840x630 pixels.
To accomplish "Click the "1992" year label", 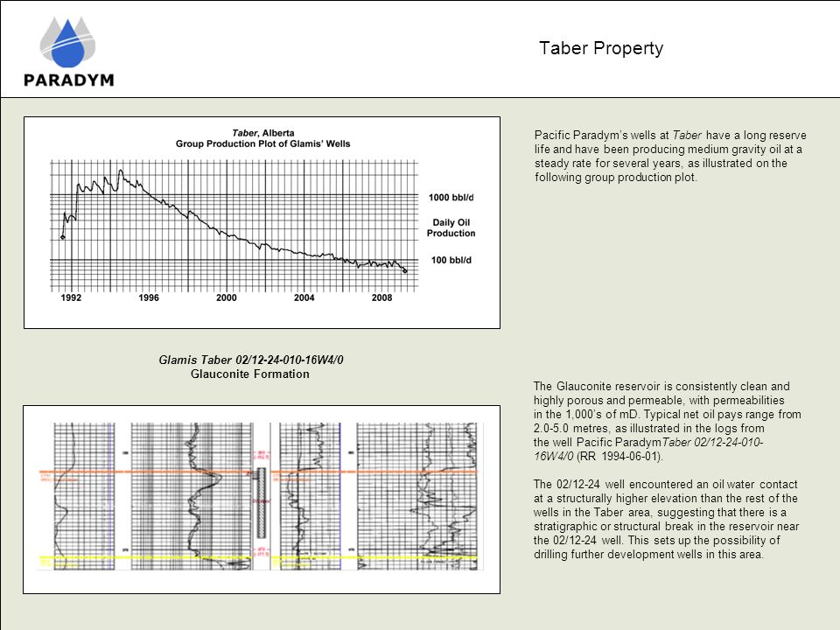I will pos(71,297).
